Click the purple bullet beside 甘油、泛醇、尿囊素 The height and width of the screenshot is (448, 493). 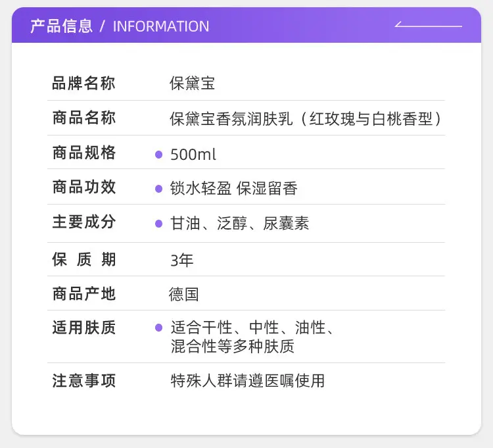[159, 224]
